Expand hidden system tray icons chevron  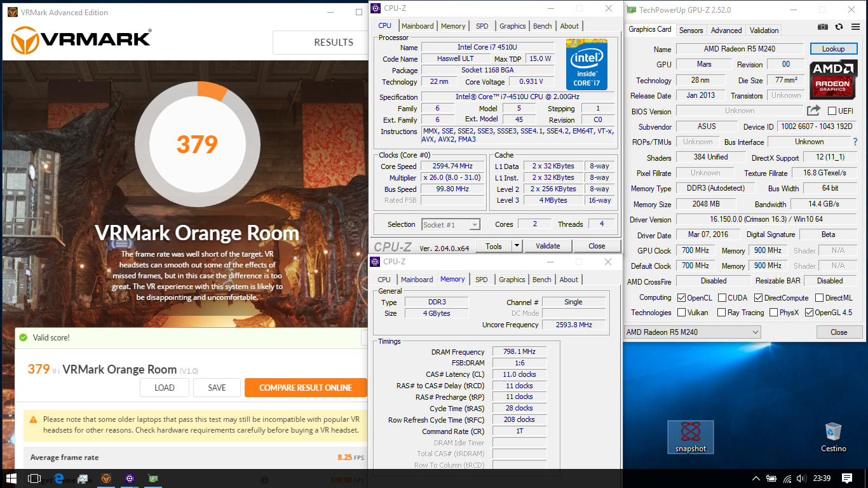pyautogui.click(x=756, y=478)
